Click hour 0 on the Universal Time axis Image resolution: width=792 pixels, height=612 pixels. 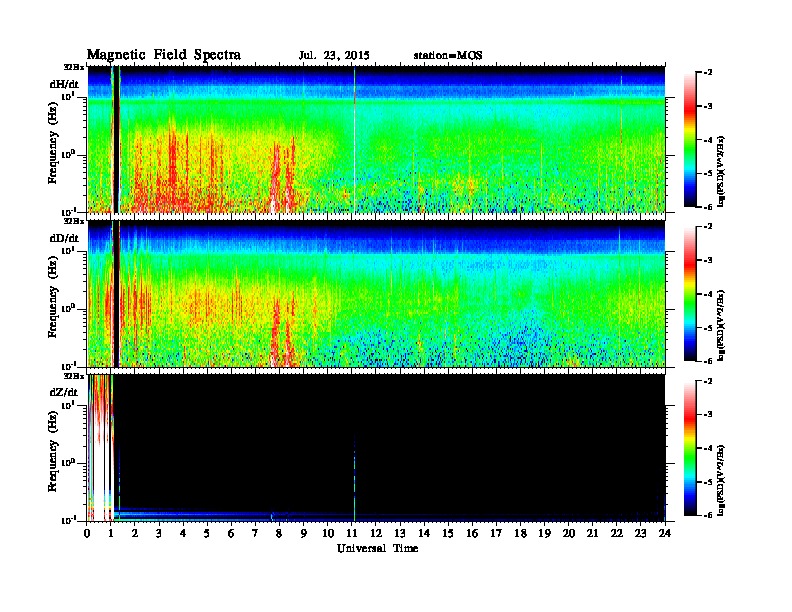pos(87,533)
